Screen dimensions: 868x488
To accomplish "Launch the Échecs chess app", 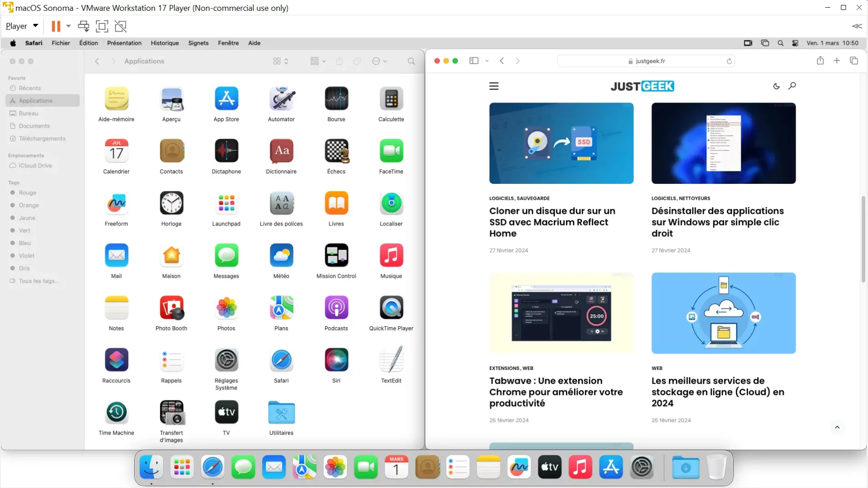I will tap(336, 151).
